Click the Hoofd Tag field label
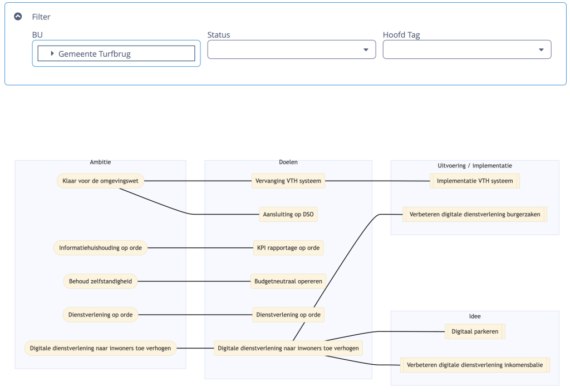This screenshot has width=570, height=392. tap(401, 35)
